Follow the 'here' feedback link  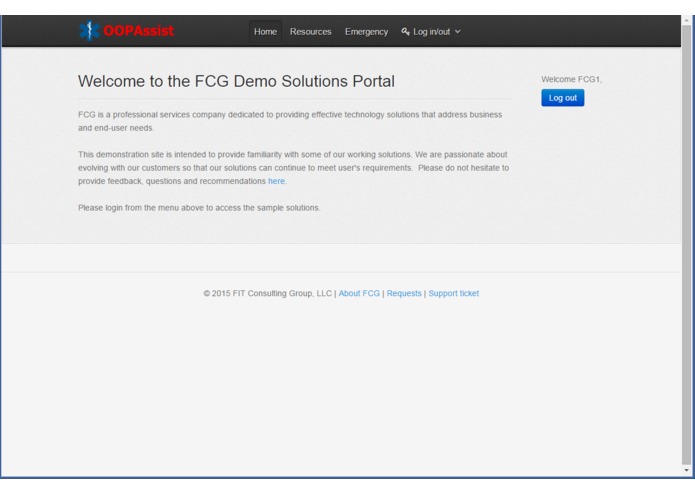277,181
